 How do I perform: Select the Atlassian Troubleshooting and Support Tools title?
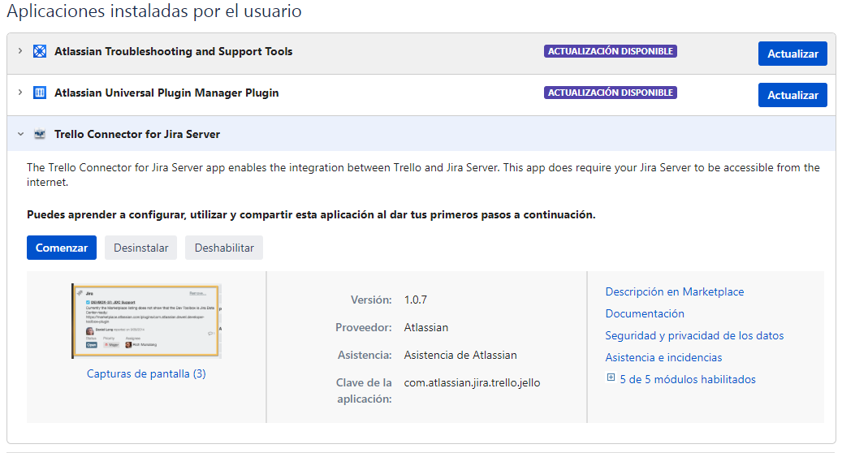173,51
